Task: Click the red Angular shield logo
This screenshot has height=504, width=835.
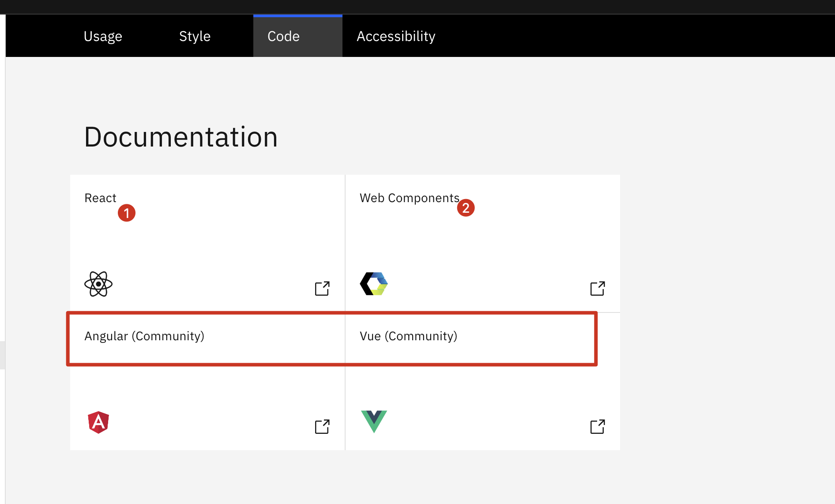Action: pyautogui.click(x=98, y=422)
